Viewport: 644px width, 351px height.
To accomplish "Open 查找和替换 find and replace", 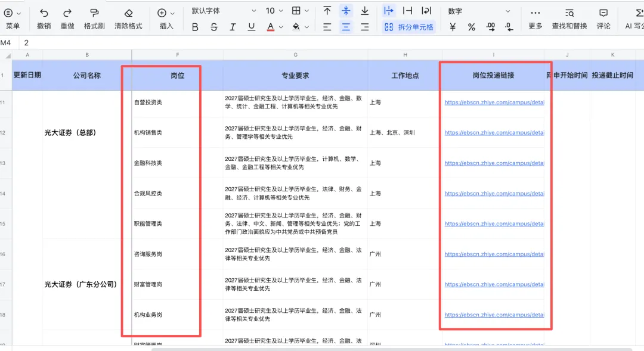I will coord(569,19).
